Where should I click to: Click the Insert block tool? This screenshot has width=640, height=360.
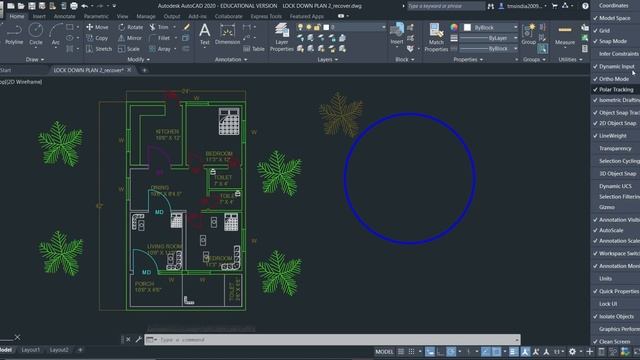[397, 34]
